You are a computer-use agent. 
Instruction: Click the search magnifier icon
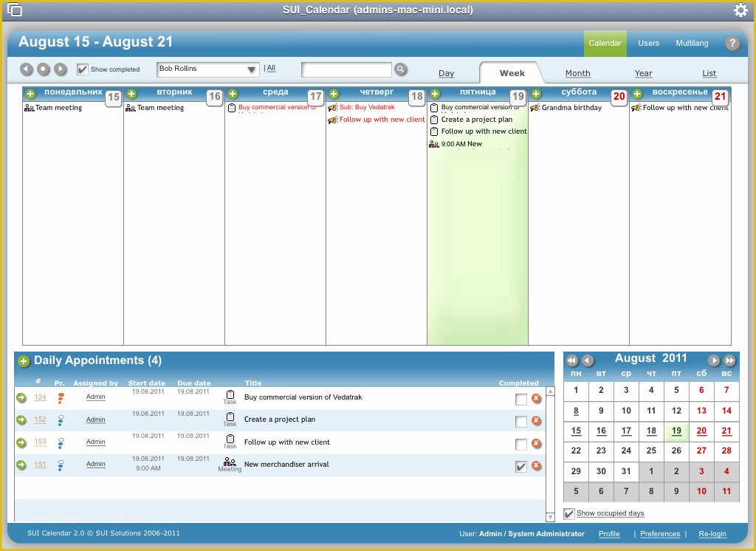point(401,69)
